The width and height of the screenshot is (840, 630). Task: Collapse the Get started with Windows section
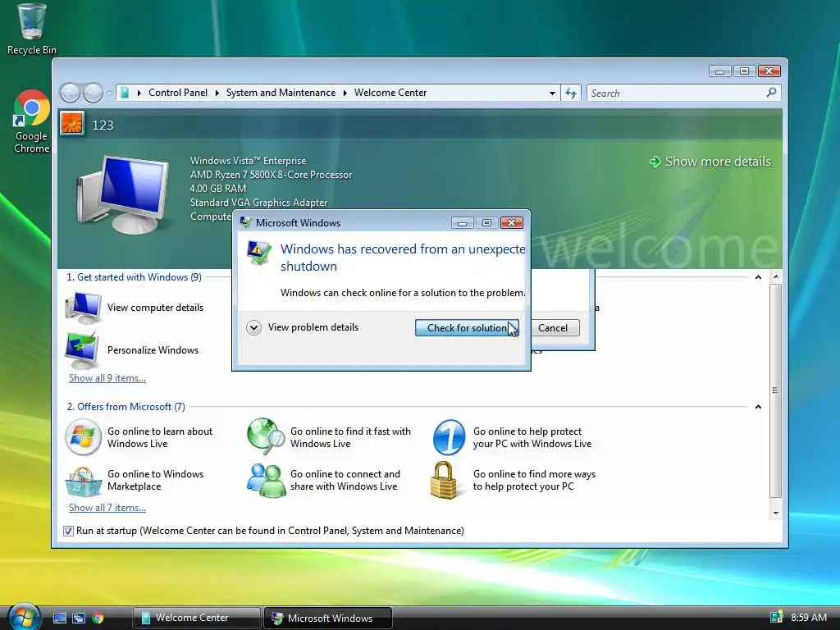coord(758,277)
